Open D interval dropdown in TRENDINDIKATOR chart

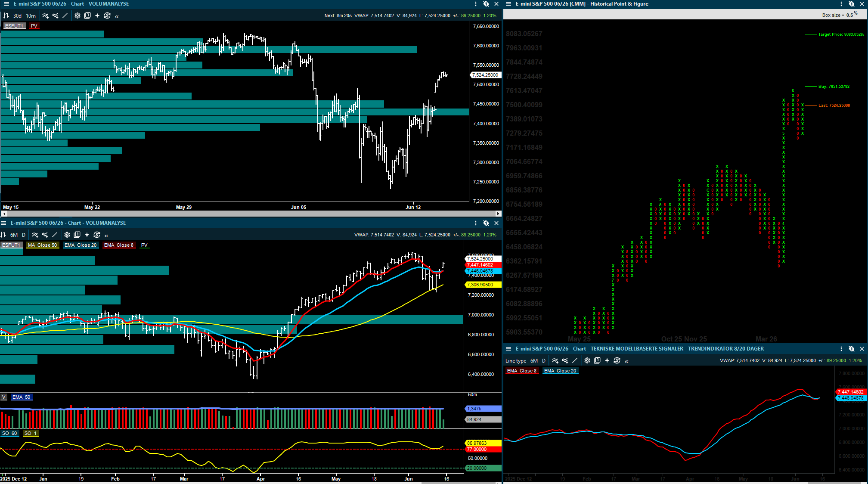tap(544, 361)
